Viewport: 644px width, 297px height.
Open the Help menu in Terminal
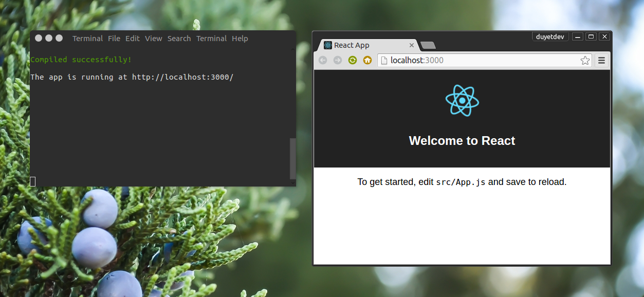pos(240,39)
